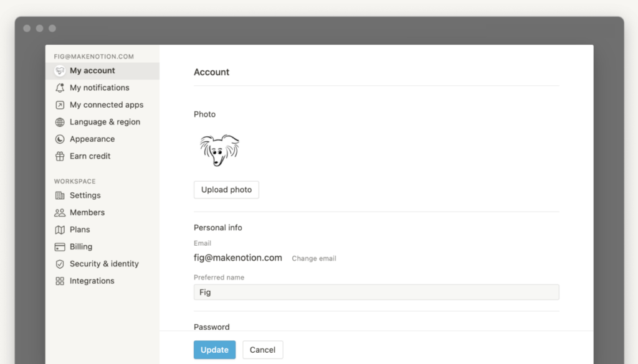Click the bell icon beside My notifications

click(x=60, y=88)
